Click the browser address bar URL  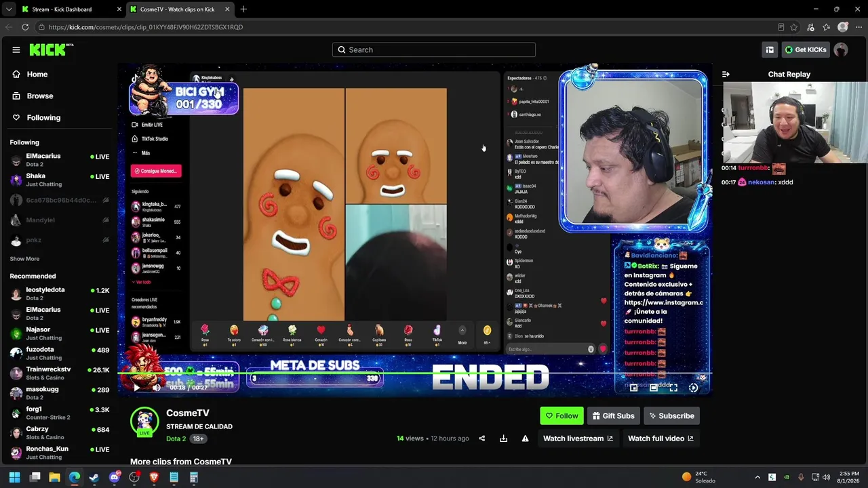(x=146, y=27)
